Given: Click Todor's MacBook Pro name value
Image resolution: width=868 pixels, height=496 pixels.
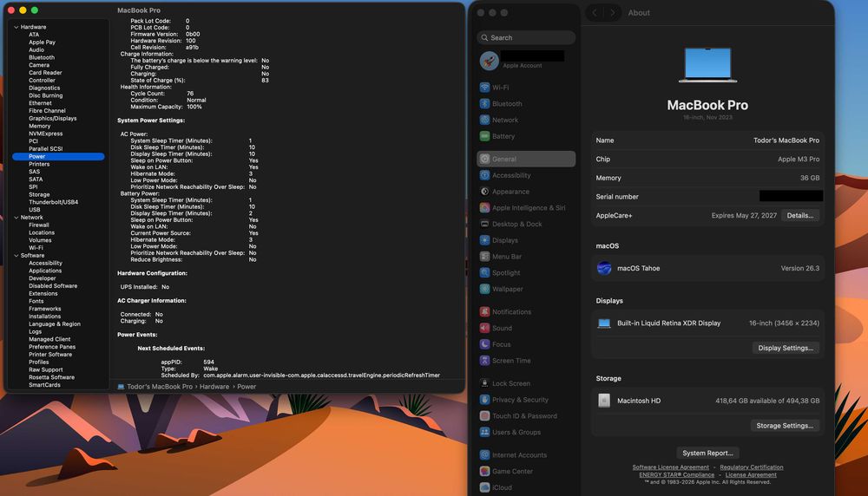Looking at the screenshot, I should point(786,140).
